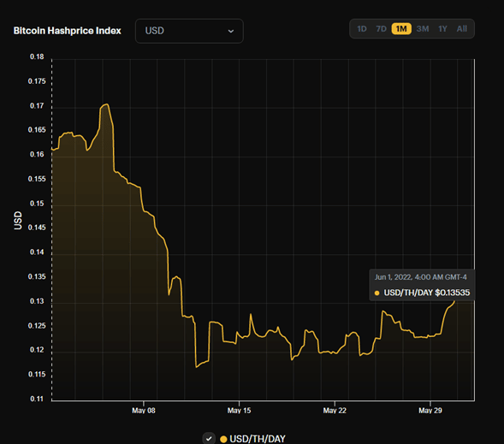The height and width of the screenshot is (444, 504).
Task: Click the vertical USD axis title
Action: pyautogui.click(x=18, y=221)
